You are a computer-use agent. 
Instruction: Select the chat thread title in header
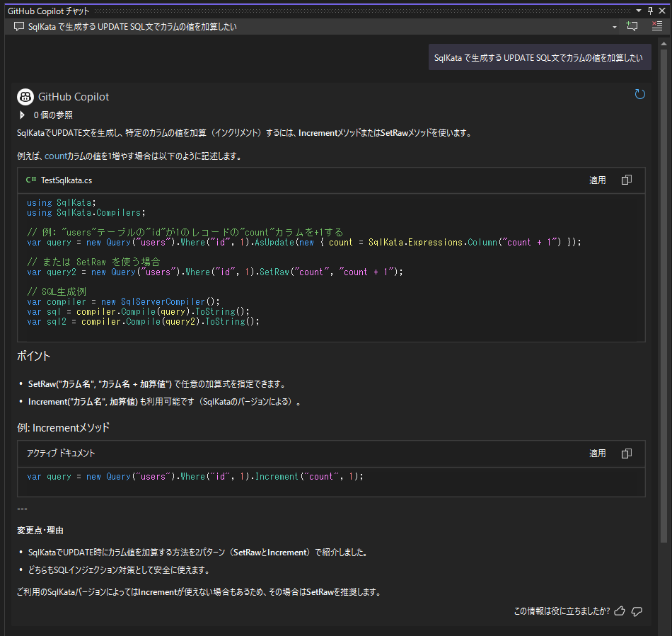click(x=132, y=27)
